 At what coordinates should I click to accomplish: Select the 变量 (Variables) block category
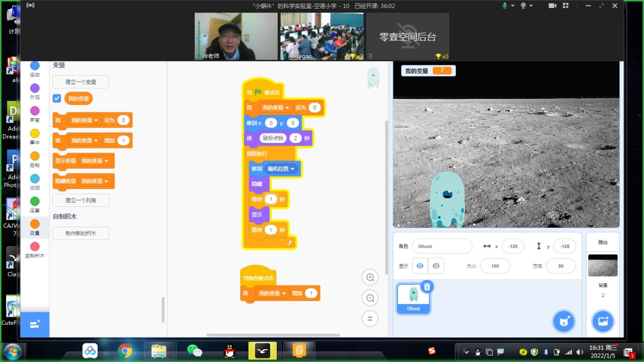(35, 227)
